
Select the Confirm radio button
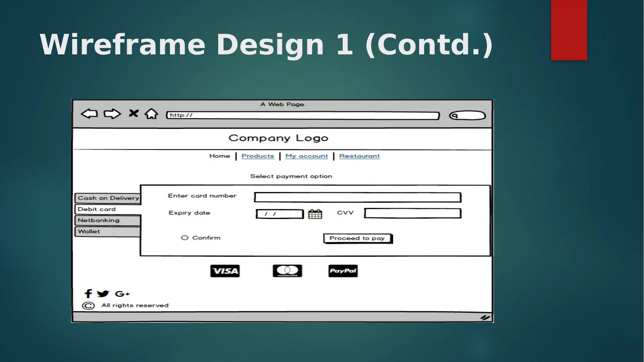click(x=183, y=237)
